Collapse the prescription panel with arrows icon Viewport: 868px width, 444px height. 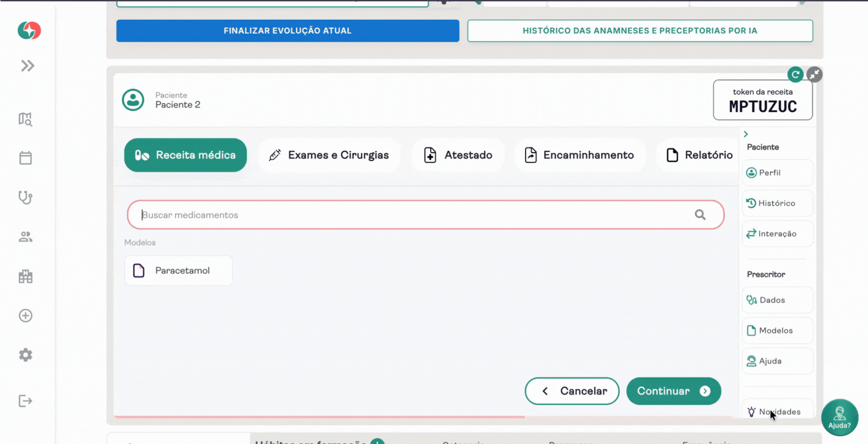(x=814, y=74)
